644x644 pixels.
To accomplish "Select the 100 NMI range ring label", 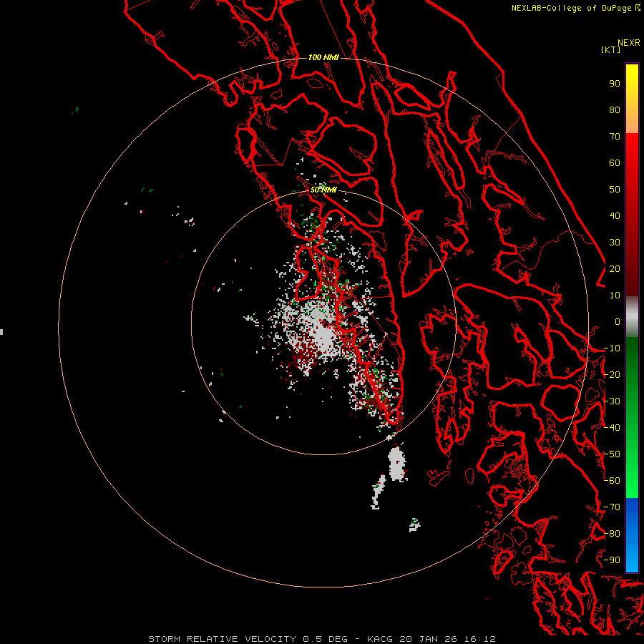I will coord(323,57).
